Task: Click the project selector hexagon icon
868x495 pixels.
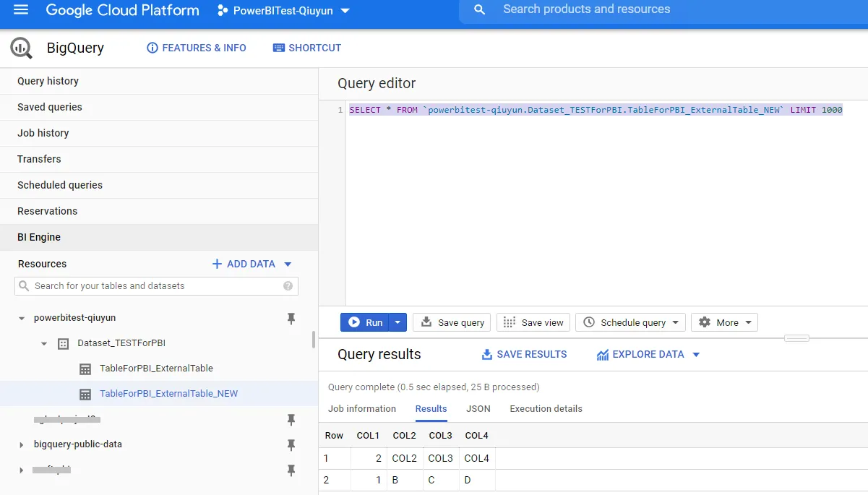Action: [222, 11]
